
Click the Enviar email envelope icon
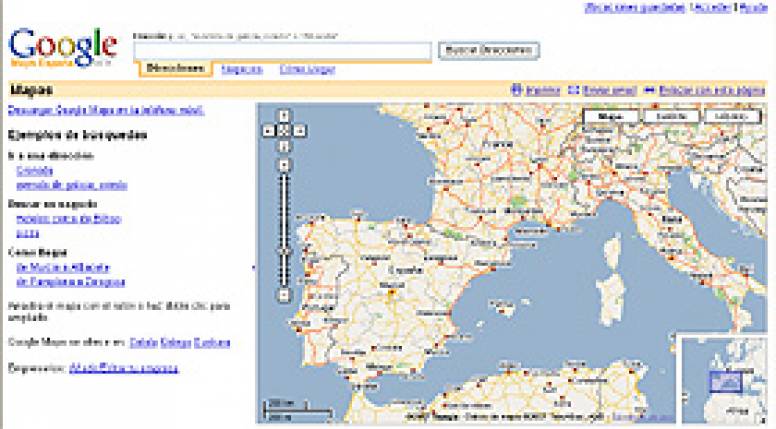(x=573, y=90)
